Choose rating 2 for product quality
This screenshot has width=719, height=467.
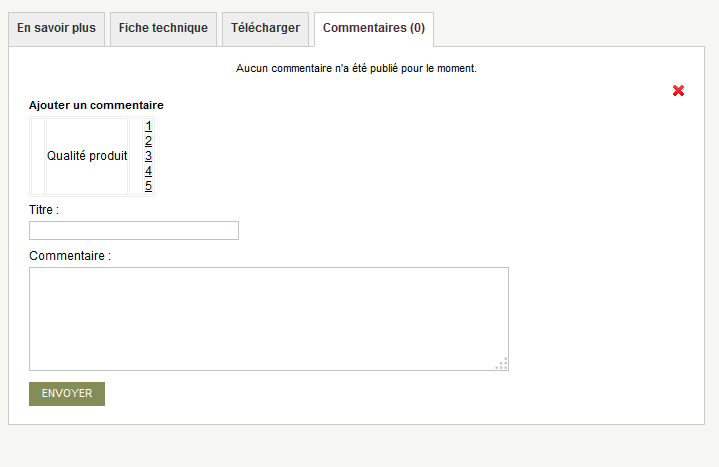[148, 141]
